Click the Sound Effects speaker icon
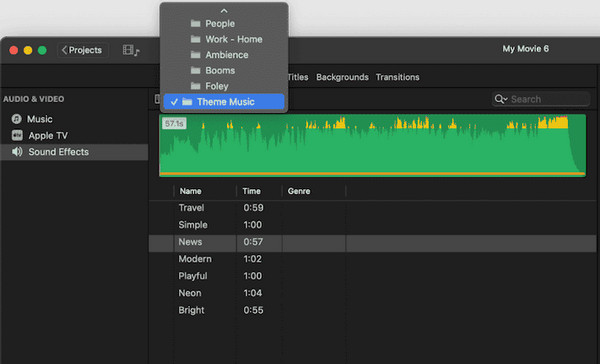The image size is (600, 364). coord(17,152)
